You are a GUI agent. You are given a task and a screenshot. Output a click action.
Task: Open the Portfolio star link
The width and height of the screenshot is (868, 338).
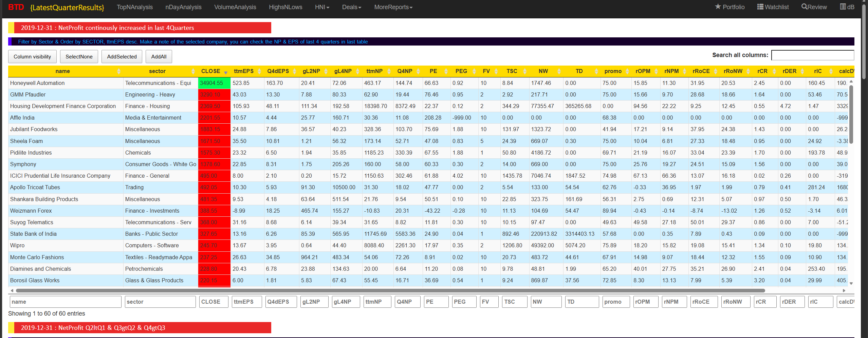coord(730,7)
